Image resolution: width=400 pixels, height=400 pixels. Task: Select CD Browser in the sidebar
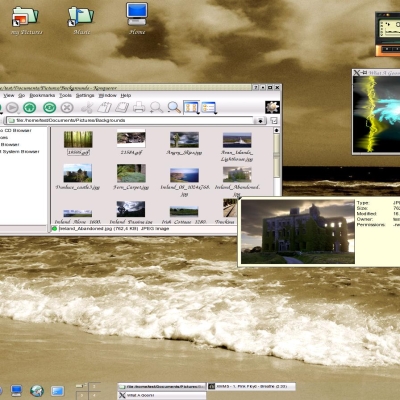(x=16, y=130)
